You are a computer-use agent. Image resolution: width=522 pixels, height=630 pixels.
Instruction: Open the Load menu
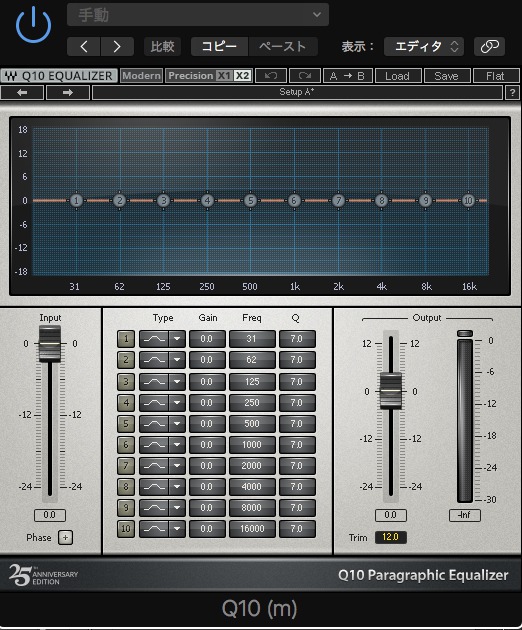pyautogui.click(x=398, y=76)
